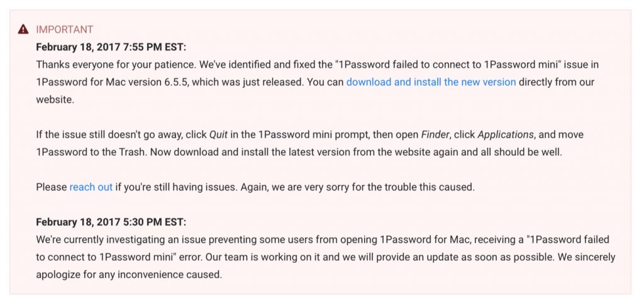Image resolution: width=644 pixels, height=303 pixels.
Task: Click the 5:30 PM EST update timestamp
Action: [111, 222]
